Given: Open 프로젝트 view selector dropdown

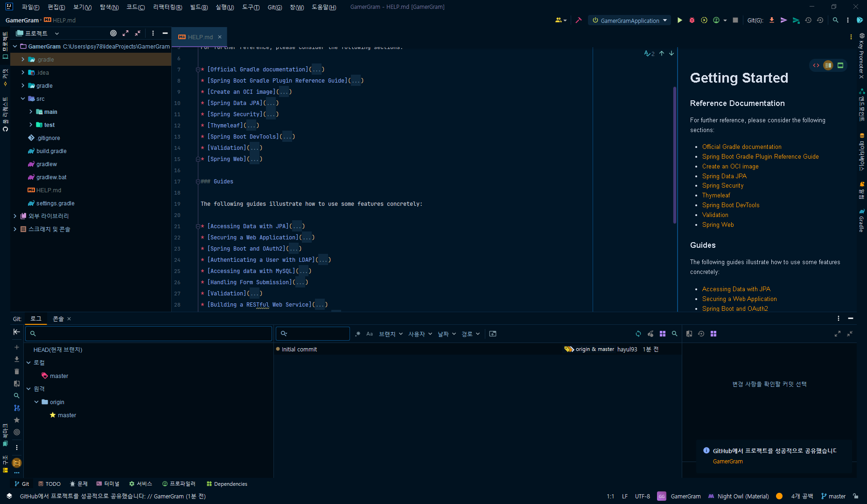Looking at the screenshot, I should tap(38, 33).
